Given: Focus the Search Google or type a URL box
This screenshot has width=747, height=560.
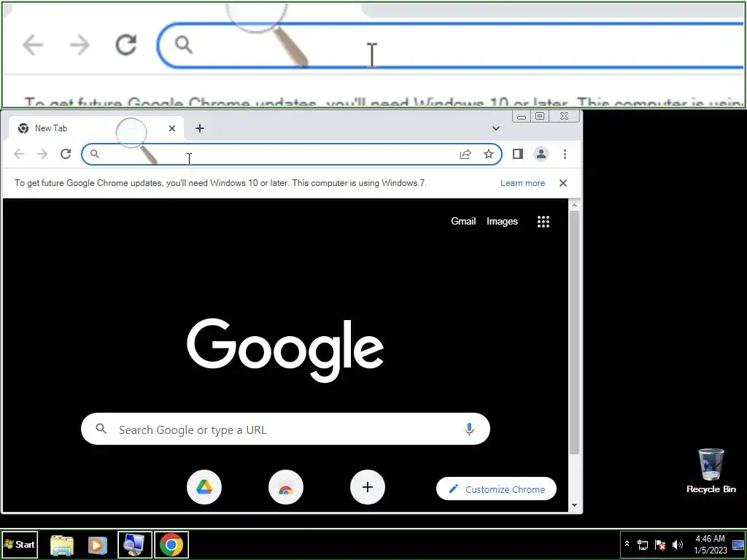Looking at the screenshot, I should 285,429.
